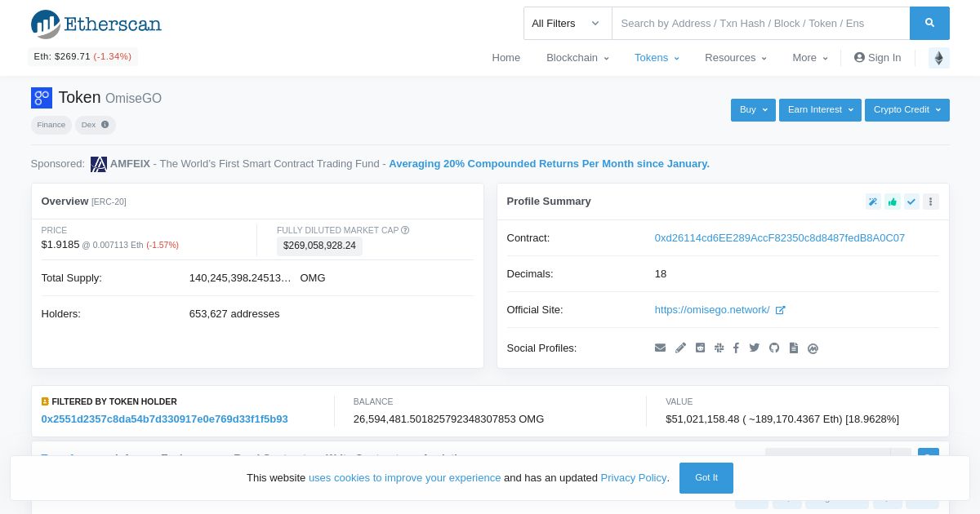
Task: Click the search magnifier button
Action: coord(929,23)
